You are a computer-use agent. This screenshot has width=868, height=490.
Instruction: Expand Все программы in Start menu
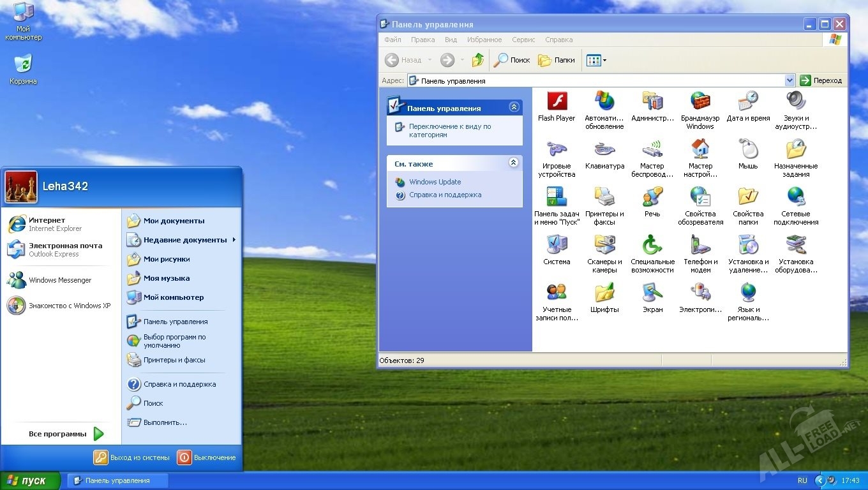[x=66, y=434]
